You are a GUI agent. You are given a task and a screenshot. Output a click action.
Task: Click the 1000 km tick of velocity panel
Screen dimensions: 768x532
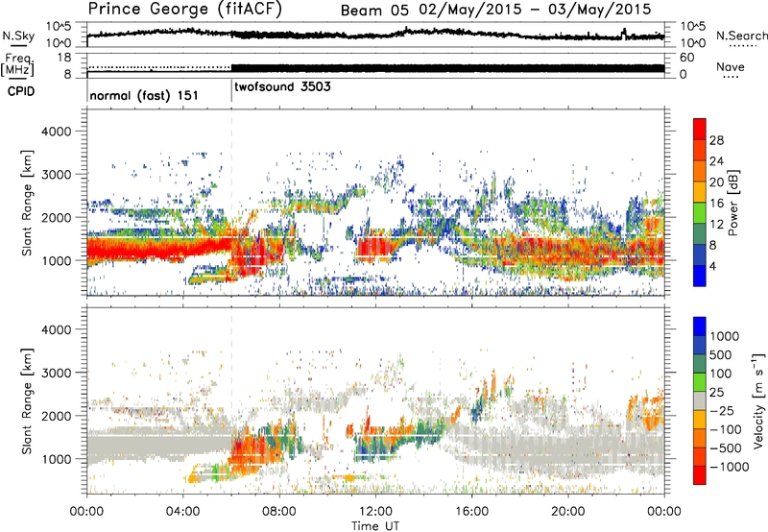click(x=57, y=459)
